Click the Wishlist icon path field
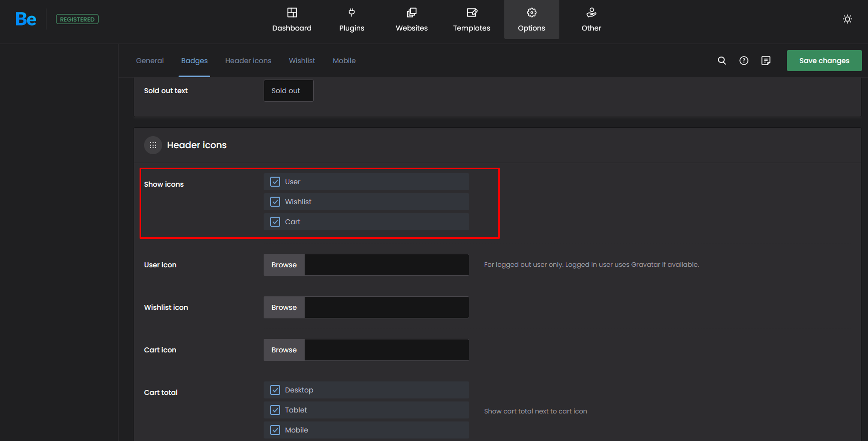 click(387, 307)
